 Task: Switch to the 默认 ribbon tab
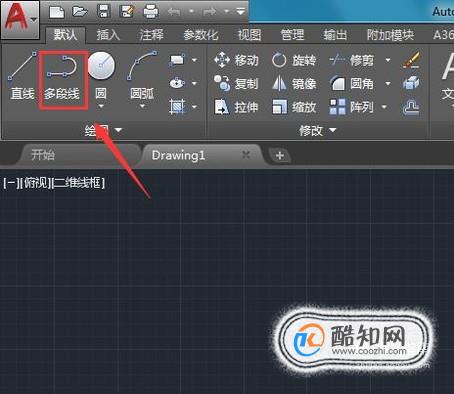tap(65, 34)
